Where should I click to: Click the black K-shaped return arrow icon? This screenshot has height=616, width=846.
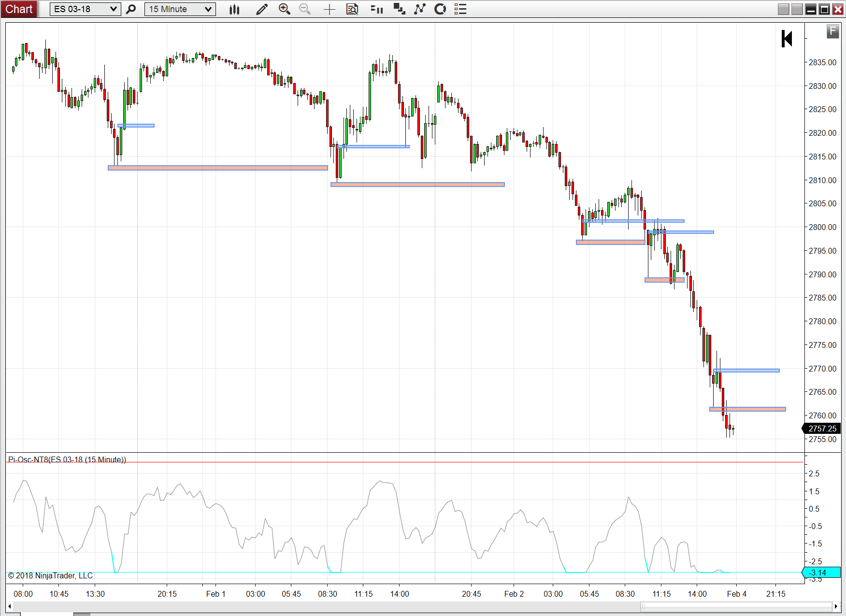pyautogui.click(x=787, y=39)
